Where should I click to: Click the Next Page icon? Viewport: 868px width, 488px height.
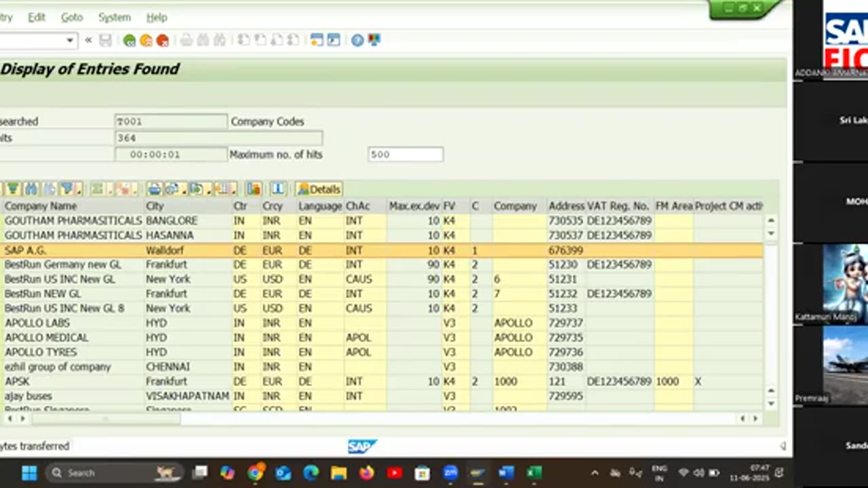pos(277,41)
